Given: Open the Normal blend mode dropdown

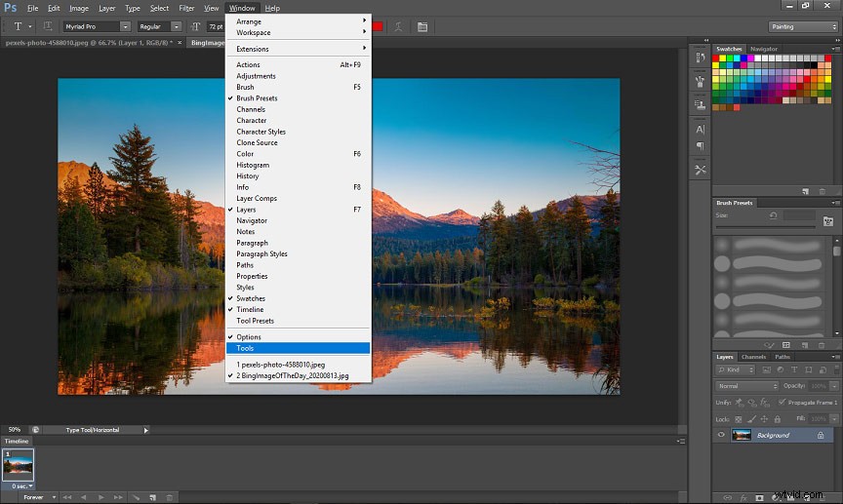Looking at the screenshot, I should pyautogui.click(x=746, y=386).
